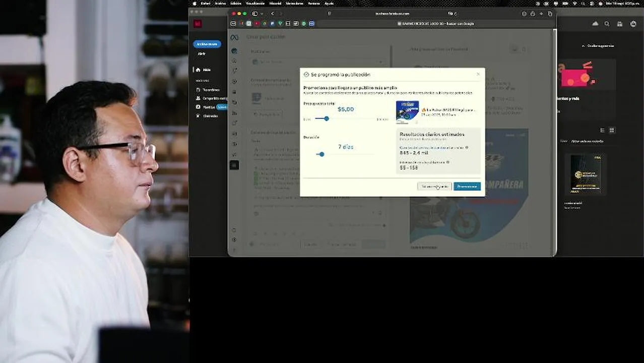
Task: Go back with Safari's back arrow
Action: 272,14
